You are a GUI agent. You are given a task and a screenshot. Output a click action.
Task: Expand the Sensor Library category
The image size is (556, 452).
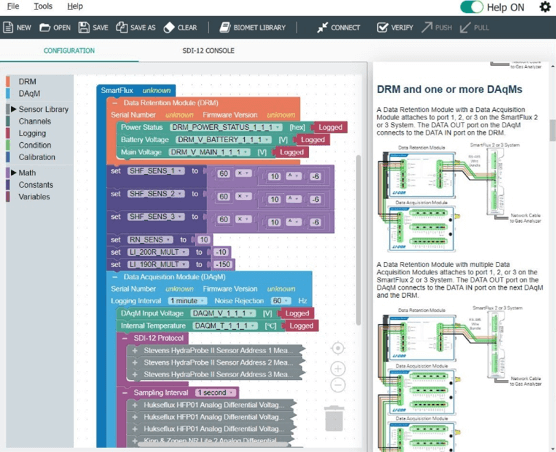13,109
